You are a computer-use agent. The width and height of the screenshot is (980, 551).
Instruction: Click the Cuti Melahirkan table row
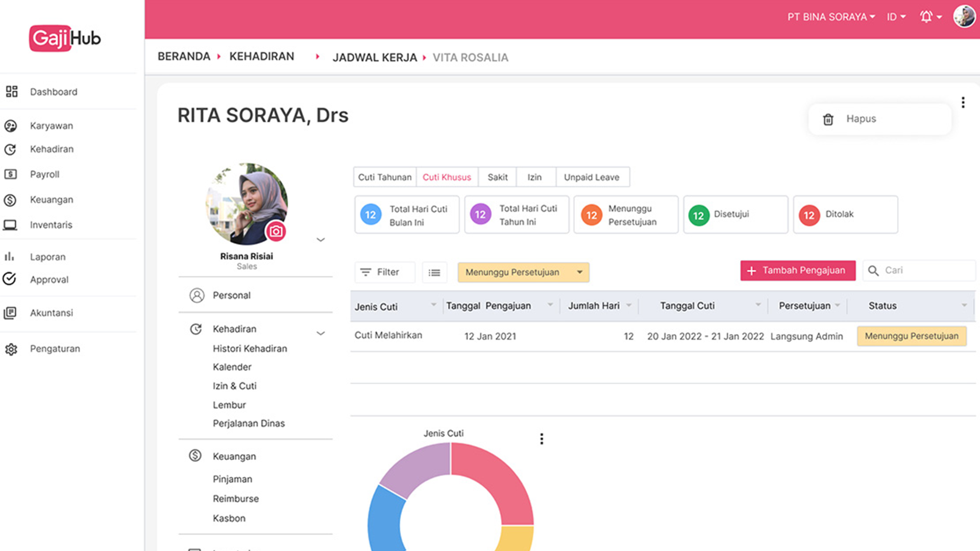tap(663, 336)
